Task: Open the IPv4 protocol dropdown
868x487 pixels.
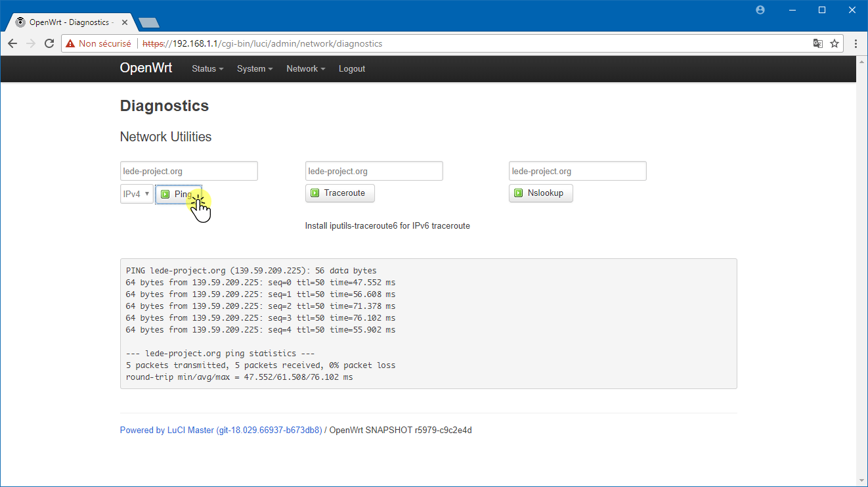Action: pyautogui.click(x=137, y=194)
